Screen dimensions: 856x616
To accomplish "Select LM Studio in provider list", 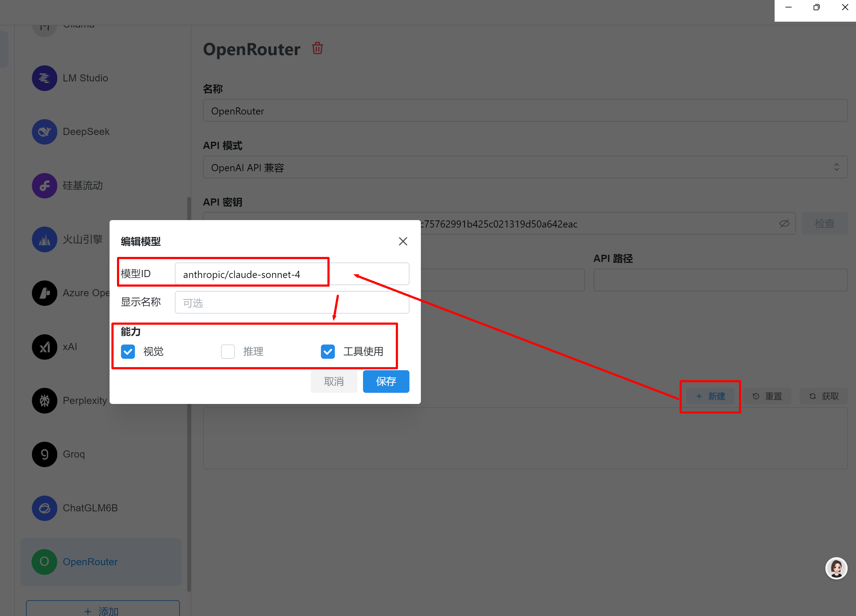I will coord(101,78).
